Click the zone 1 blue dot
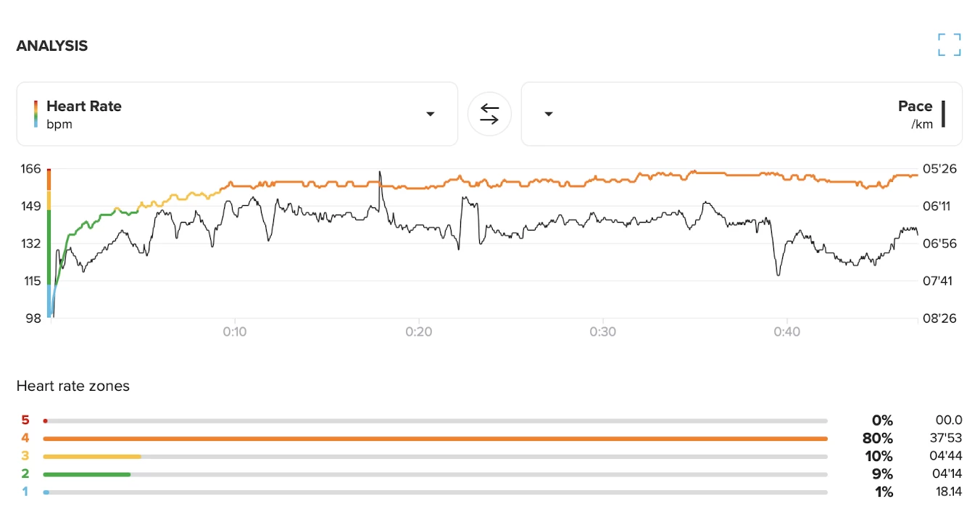The height and width of the screenshot is (509, 980). 46,492
